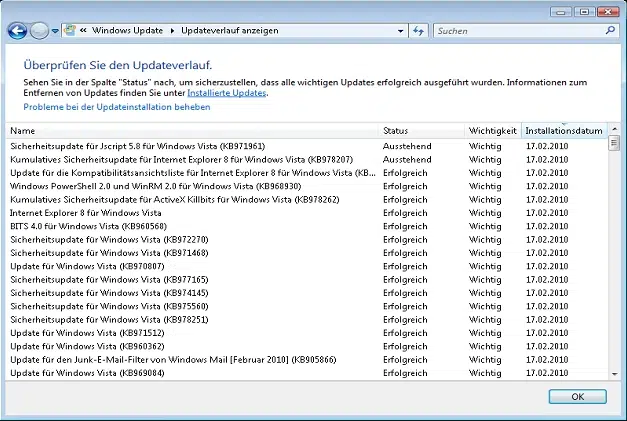This screenshot has height=421, width=627.
Task: Click the heading Überprüfen Sie den Updateverlauf
Action: point(118,65)
